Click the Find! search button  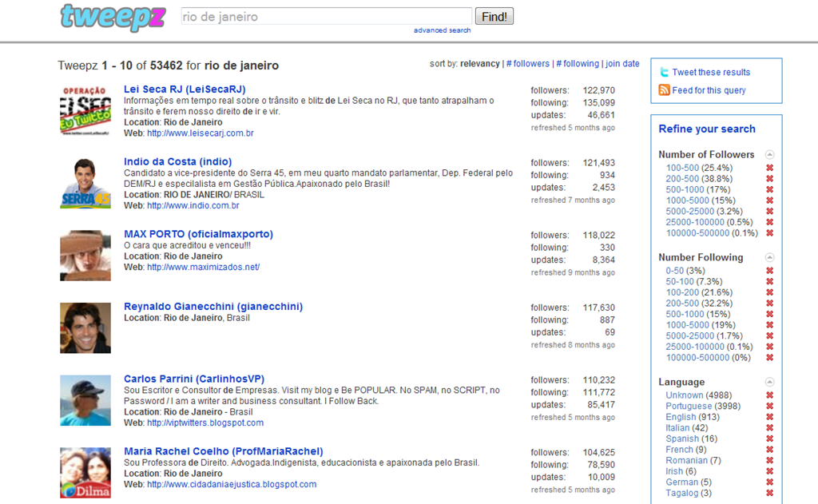(x=494, y=16)
